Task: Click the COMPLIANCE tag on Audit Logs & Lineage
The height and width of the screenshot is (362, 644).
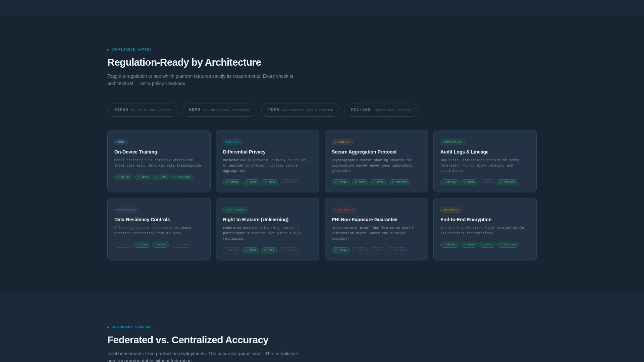Action: 452,142
